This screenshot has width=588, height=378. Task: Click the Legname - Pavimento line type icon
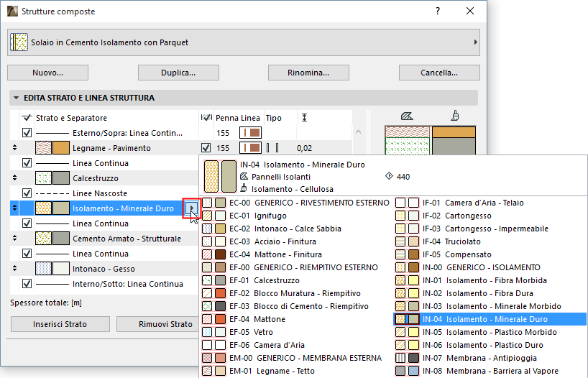(272, 148)
